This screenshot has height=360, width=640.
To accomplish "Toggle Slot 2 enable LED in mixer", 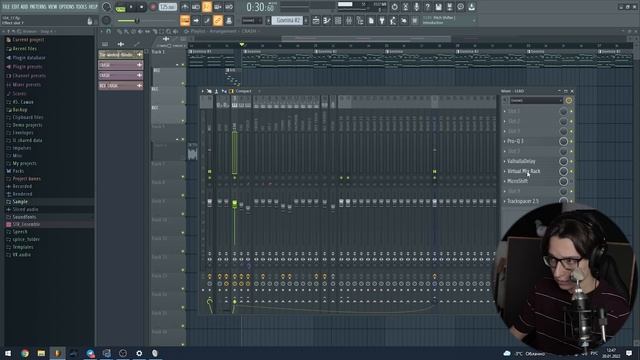I will coord(571,121).
